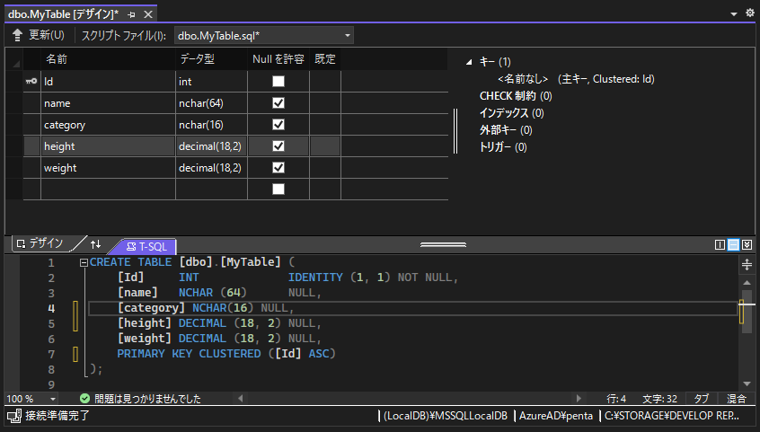Click the primary key icon on Id row
The height and width of the screenshot is (432, 760).
(x=32, y=81)
